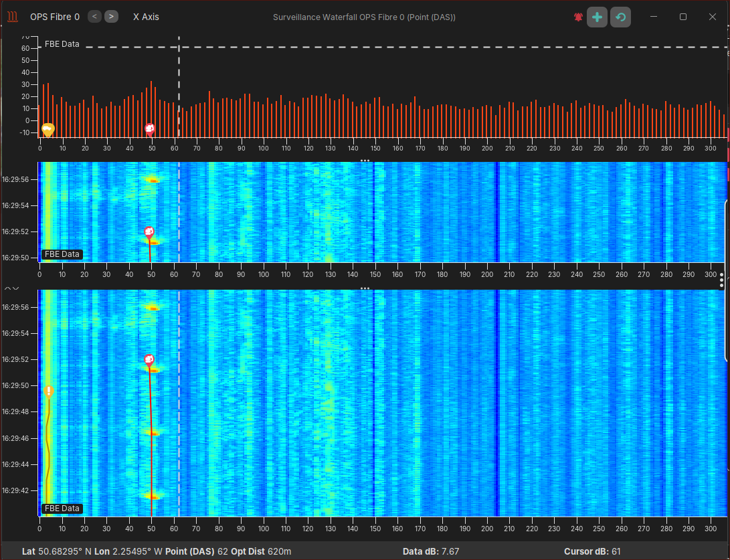Go to next fibre with right arrow
730x560 pixels.
[x=112, y=16]
